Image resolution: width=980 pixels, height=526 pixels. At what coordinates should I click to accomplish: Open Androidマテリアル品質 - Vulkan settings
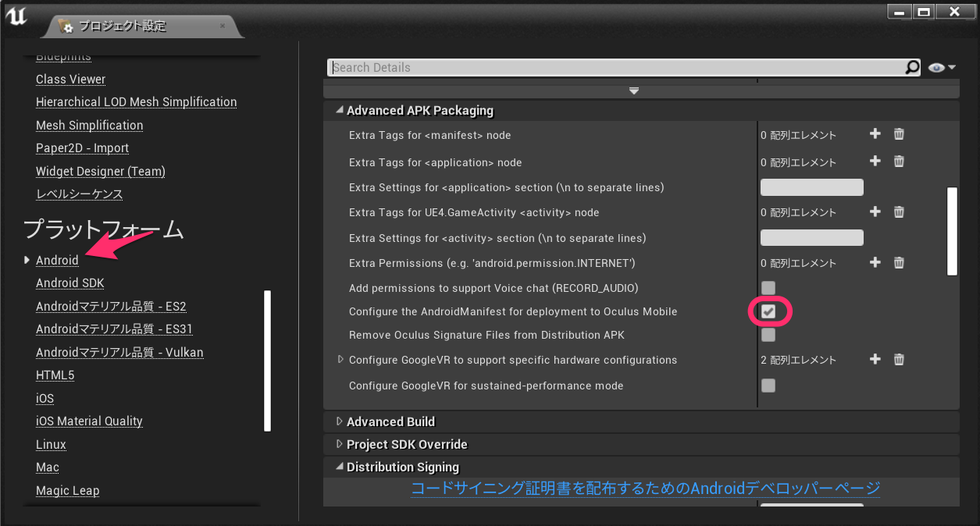[x=119, y=352]
